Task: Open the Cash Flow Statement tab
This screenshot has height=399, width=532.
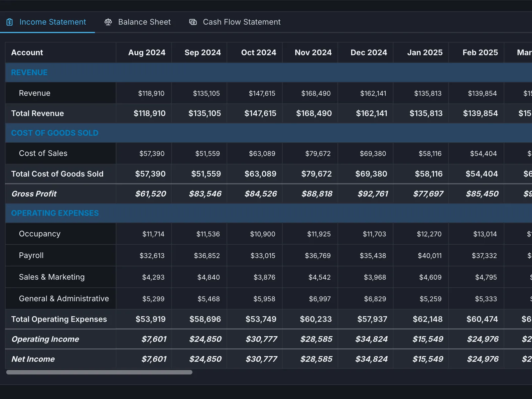Action: pos(235,22)
